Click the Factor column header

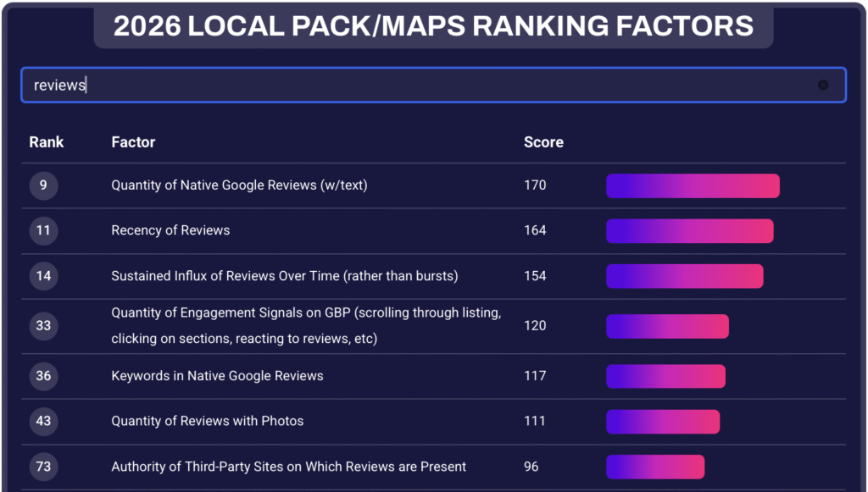[x=133, y=142]
